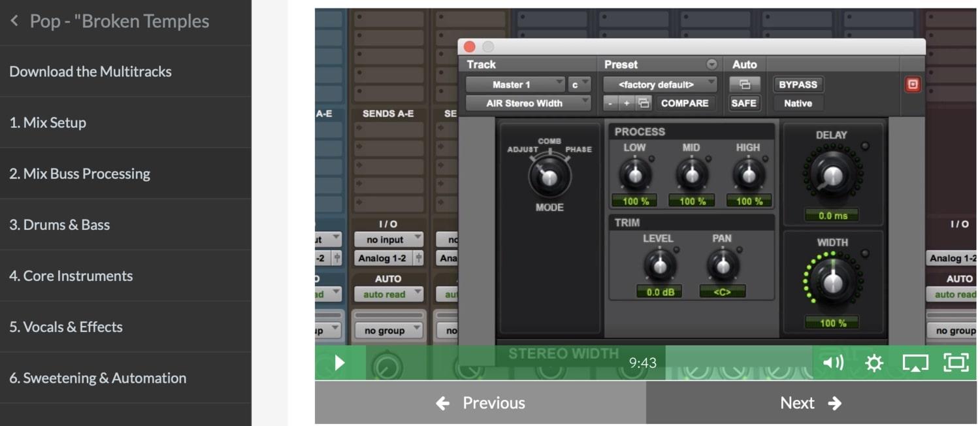Enter fullscreen video mode
980x426 pixels.
(956, 363)
